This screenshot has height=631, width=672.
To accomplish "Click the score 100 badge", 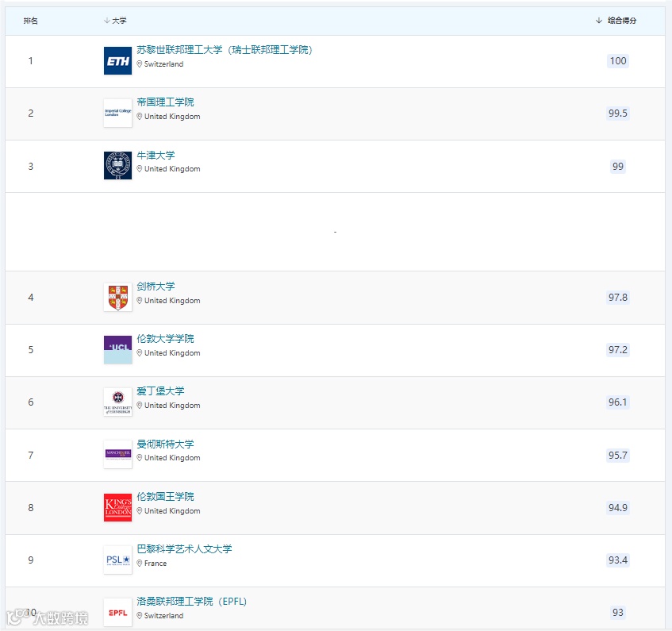I will [x=617, y=61].
